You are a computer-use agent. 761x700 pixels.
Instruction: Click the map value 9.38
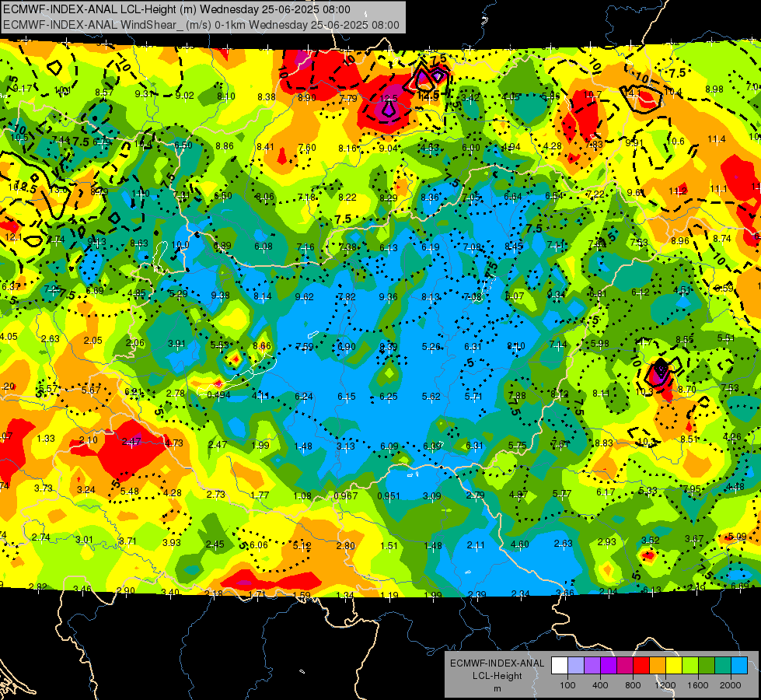point(220,296)
